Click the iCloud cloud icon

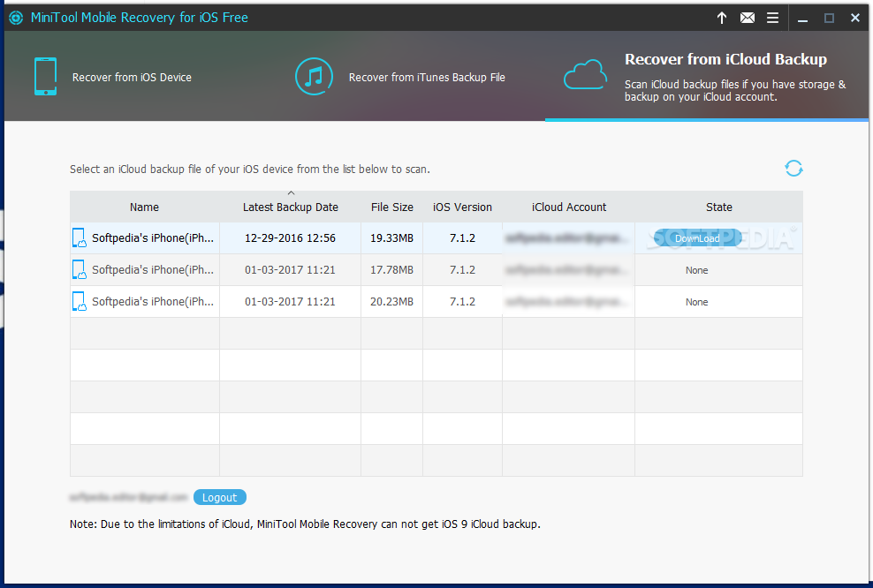coord(585,74)
